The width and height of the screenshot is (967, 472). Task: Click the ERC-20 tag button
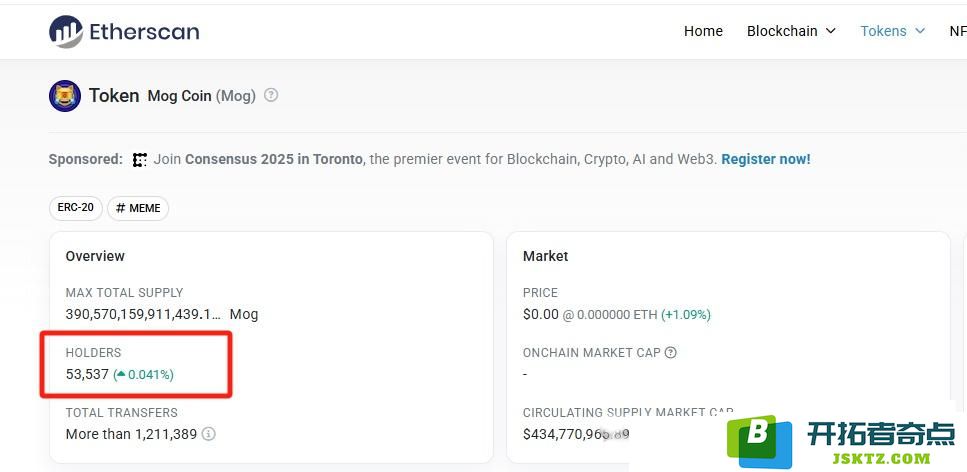(76, 208)
